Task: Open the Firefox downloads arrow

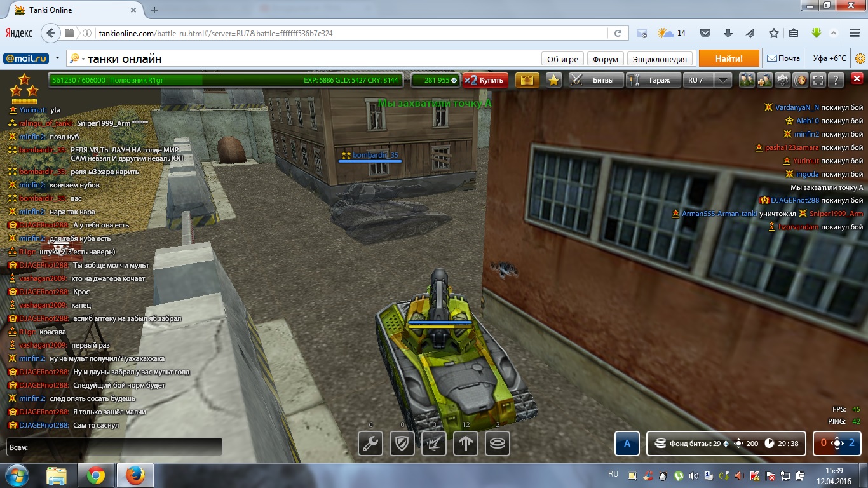Action: pyautogui.click(x=728, y=33)
